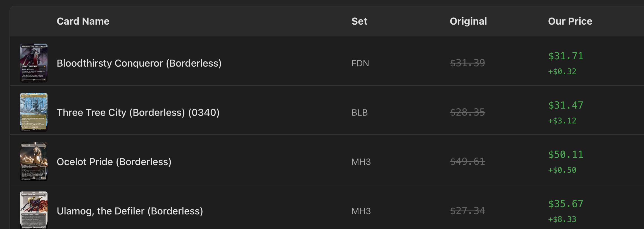Open Three Tree City (Borderless) (0340) listing
The height and width of the screenshot is (229, 644).
click(138, 113)
